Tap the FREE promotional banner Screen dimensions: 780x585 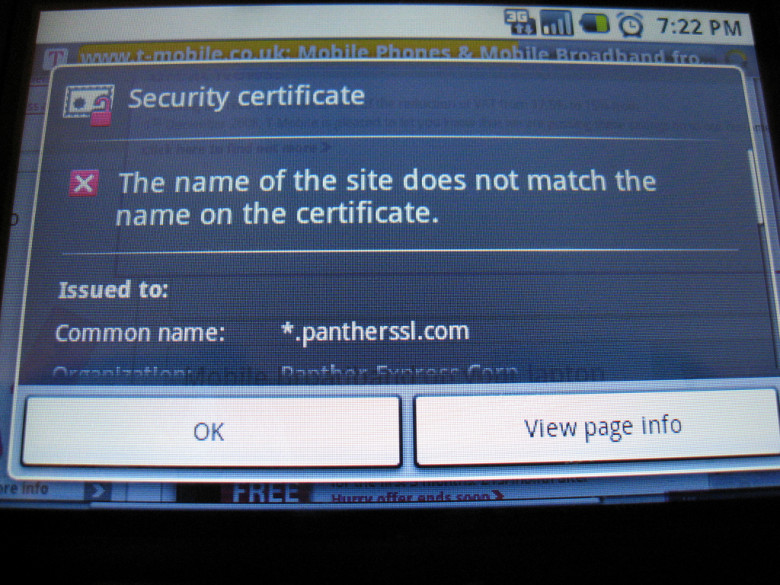tap(266, 493)
